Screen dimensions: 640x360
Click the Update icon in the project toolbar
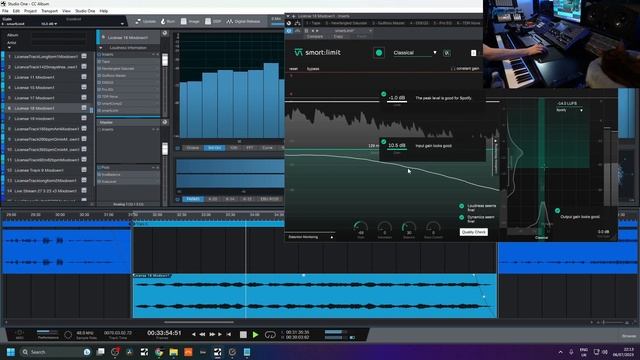146,21
